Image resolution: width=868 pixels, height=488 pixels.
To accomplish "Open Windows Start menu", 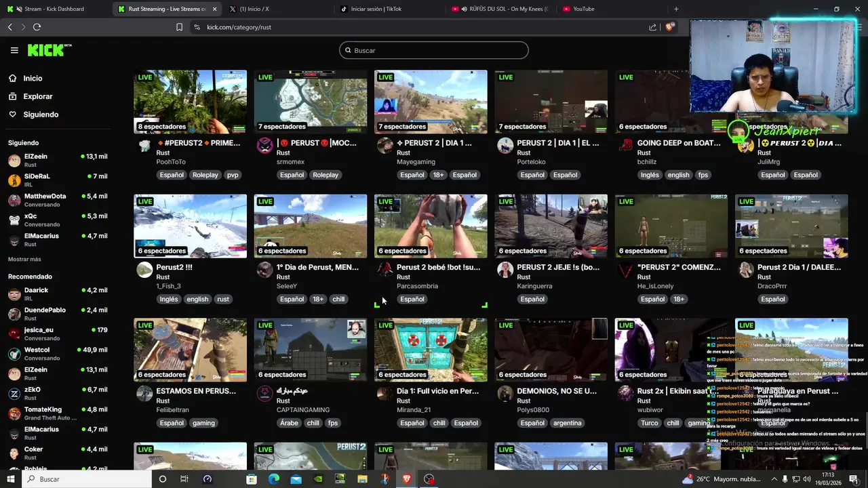I will click(x=10, y=479).
